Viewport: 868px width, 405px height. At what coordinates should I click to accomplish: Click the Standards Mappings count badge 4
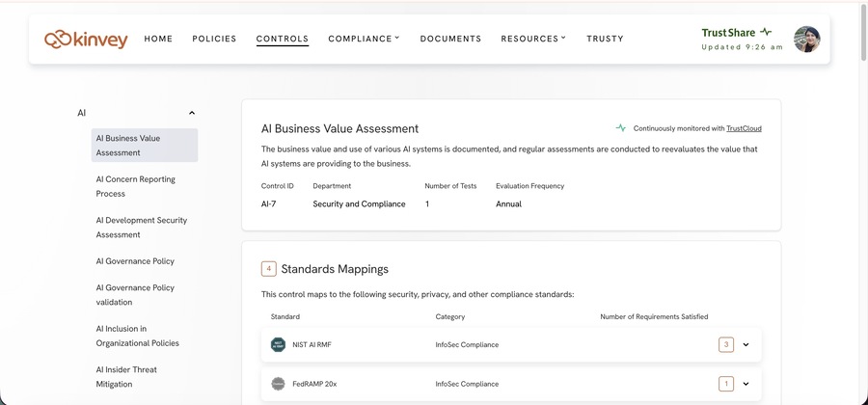[268, 269]
